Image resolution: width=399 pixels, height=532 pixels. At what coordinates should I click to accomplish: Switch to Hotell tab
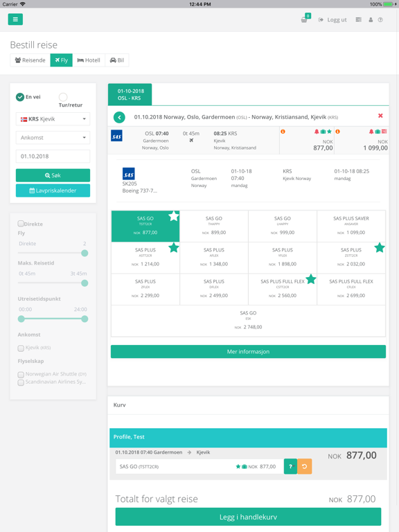pyautogui.click(x=89, y=60)
